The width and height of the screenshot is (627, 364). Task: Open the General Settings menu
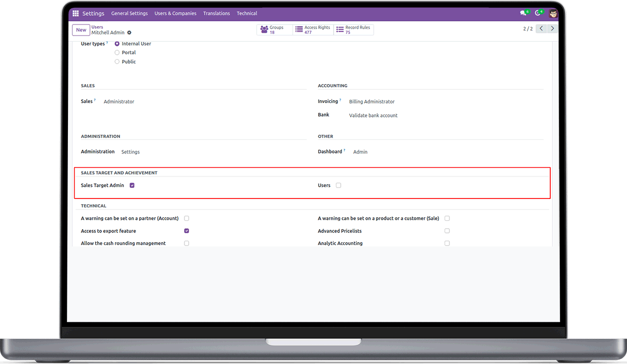[130, 14]
